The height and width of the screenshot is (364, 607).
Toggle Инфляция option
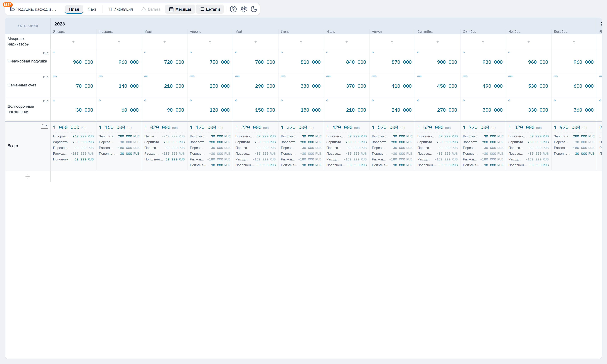(121, 9)
